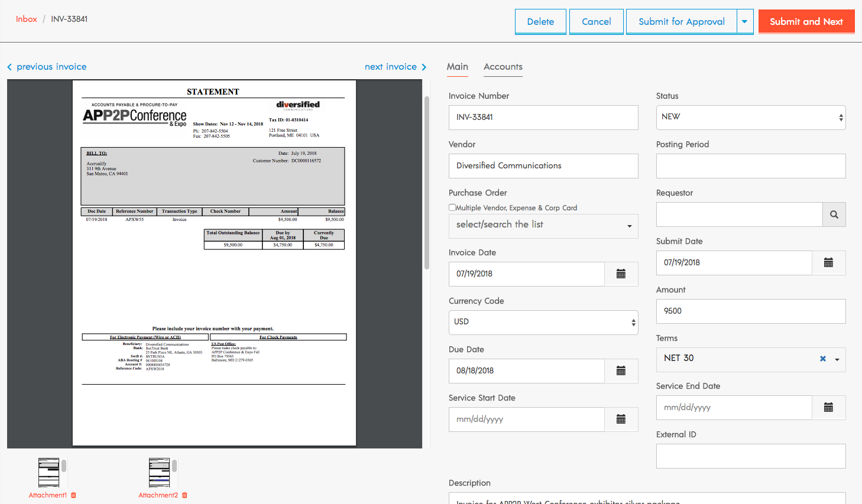The height and width of the screenshot is (504, 862).
Task: Click the Description text field
Action: point(647,499)
